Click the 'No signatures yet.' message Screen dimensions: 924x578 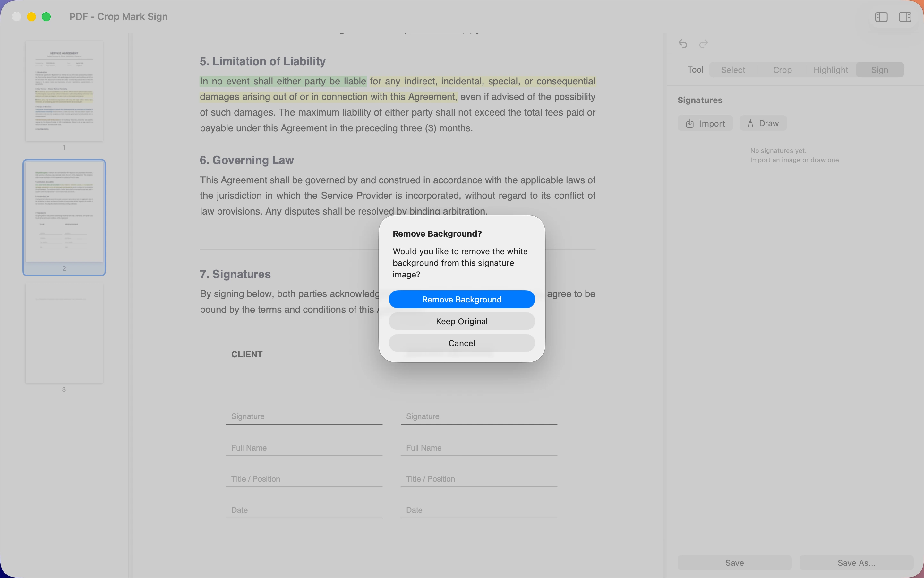click(x=778, y=151)
